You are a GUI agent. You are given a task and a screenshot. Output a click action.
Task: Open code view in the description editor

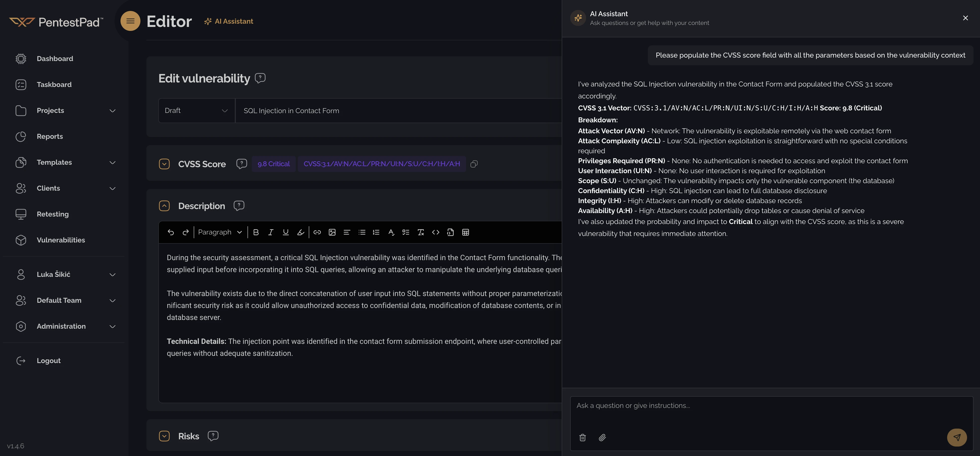pyautogui.click(x=436, y=232)
